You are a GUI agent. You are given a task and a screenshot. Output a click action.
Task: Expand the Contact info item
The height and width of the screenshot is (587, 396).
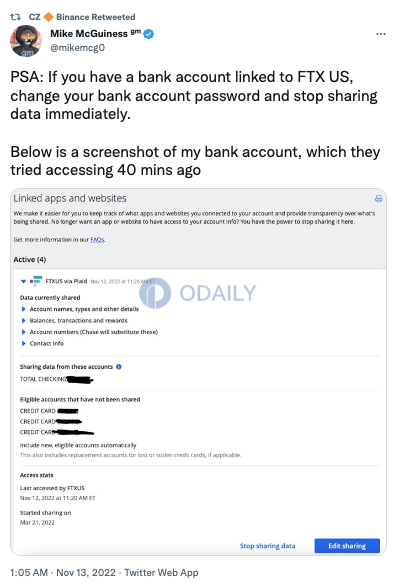23,343
